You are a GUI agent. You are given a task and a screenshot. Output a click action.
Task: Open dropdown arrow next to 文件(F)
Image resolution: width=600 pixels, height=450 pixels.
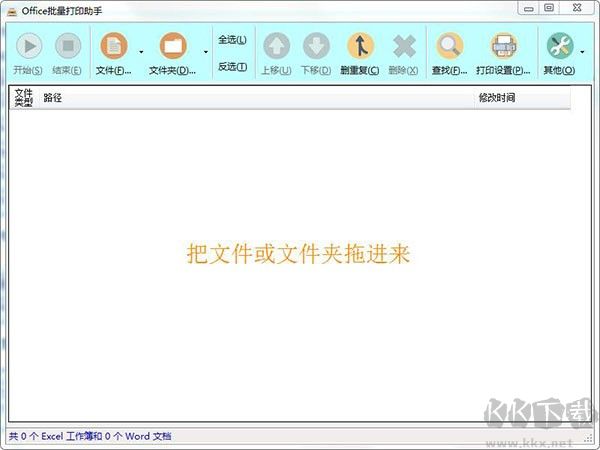pos(141,52)
